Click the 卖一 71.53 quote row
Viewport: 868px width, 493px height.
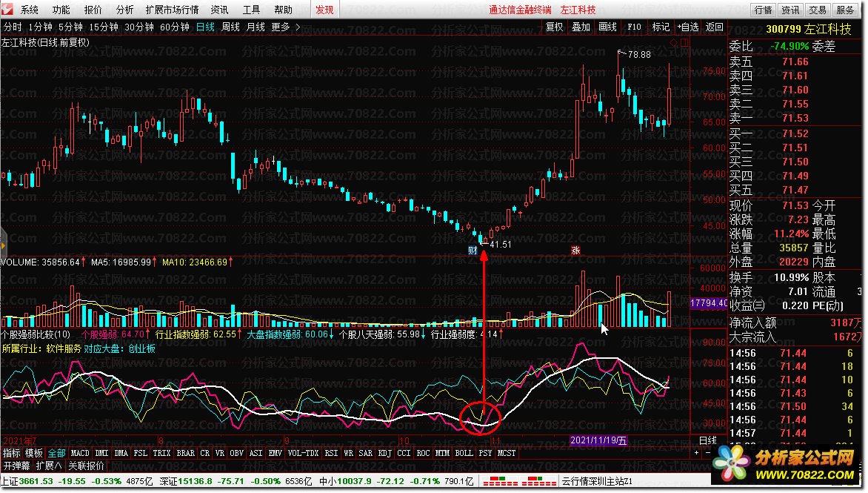coord(769,118)
